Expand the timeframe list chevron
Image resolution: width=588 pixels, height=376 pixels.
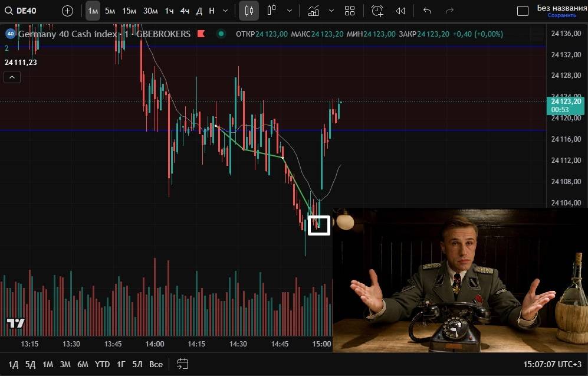pyautogui.click(x=225, y=11)
